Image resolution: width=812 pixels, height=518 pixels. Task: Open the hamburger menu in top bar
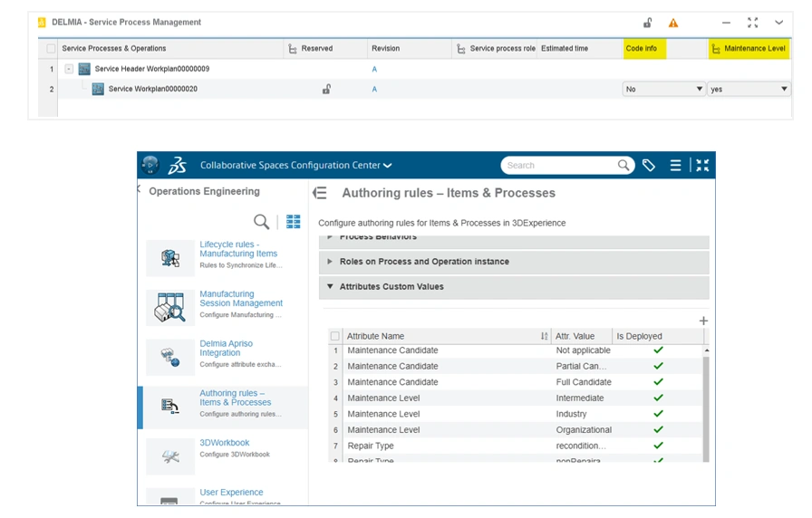(x=675, y=166)
